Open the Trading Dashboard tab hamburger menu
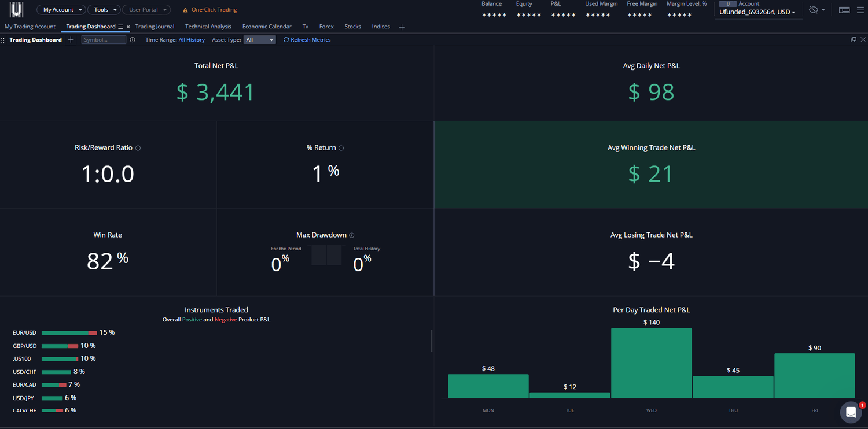Viewport: 868px width, 429px height. pos(120,27)
